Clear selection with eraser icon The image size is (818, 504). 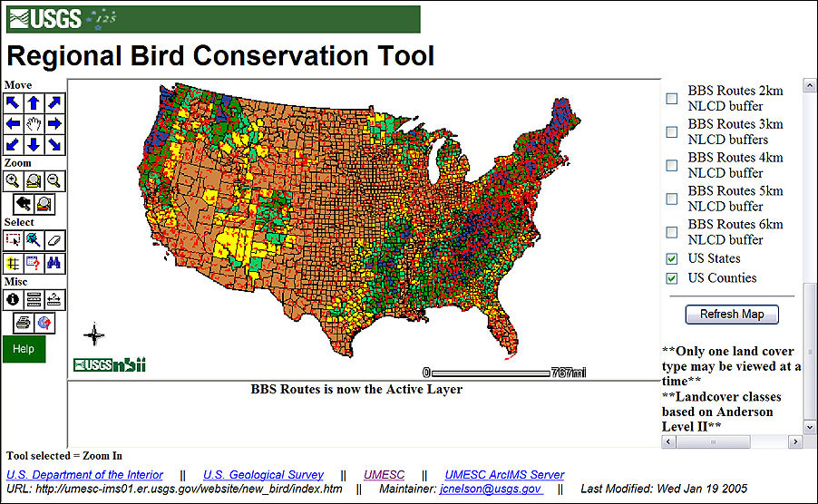[54, 240]
